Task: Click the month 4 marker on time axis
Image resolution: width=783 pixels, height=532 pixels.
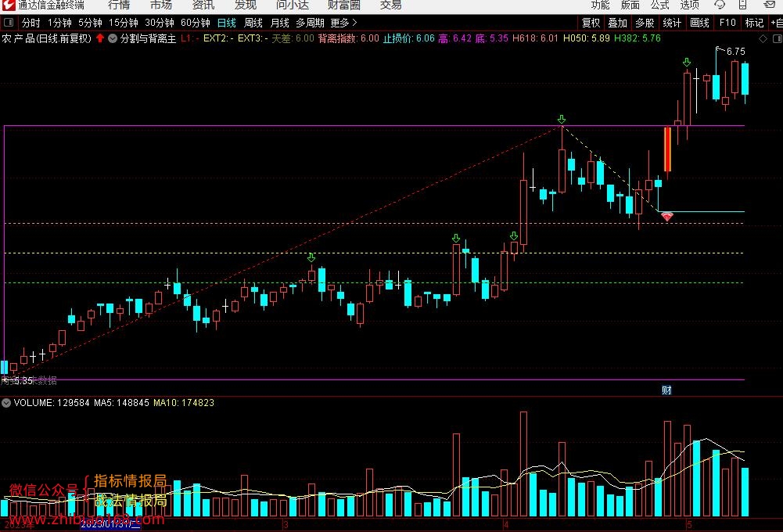Action: pyautogui.click(x=506, y=524)
